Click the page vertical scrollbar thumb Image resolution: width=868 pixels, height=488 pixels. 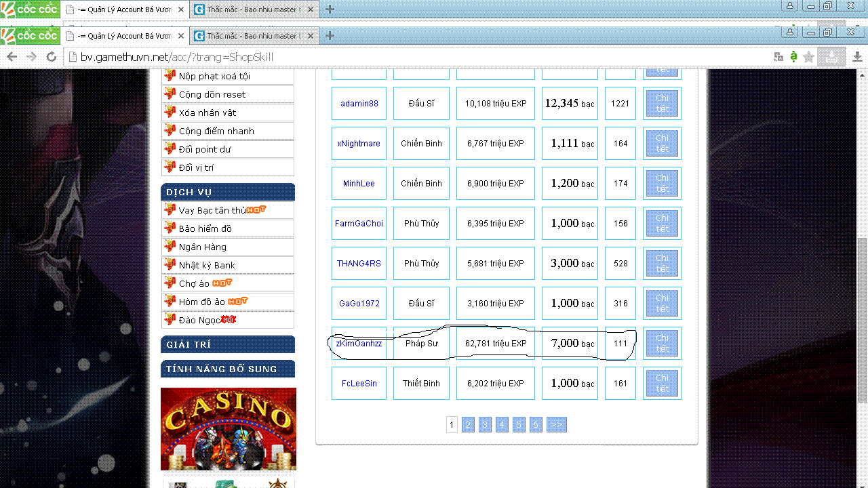pos(862,319)
